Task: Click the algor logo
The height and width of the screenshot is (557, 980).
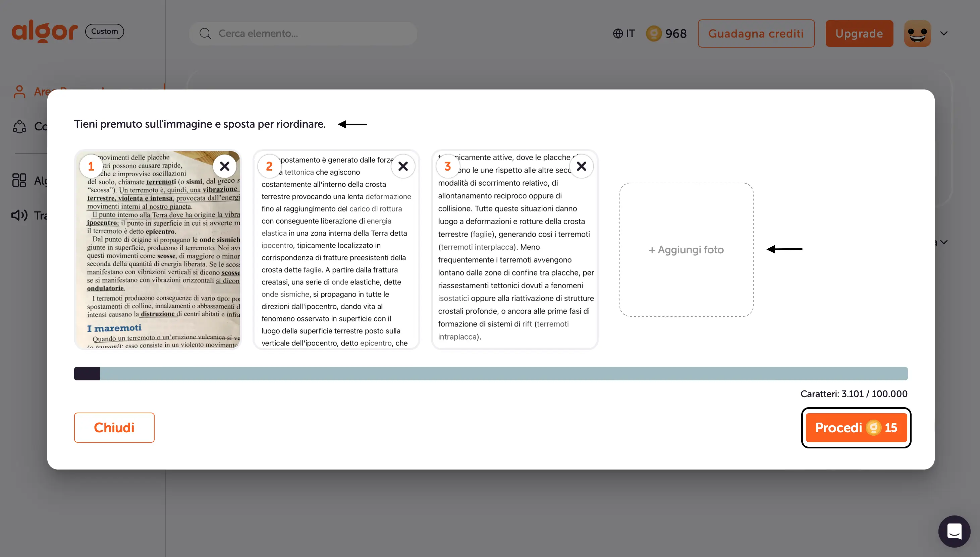Action: (x=44, y=32)
